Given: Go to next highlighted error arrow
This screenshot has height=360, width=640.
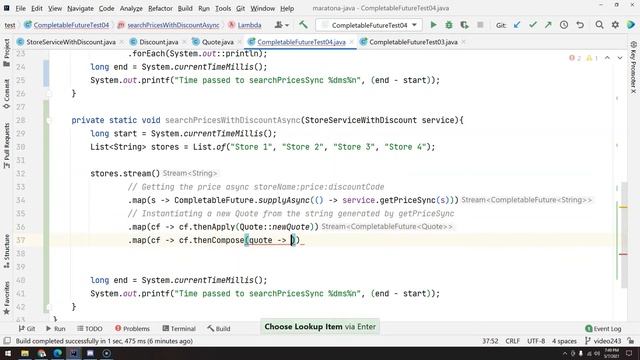Looking at the screenshot, I should click(x=620, y=58).
